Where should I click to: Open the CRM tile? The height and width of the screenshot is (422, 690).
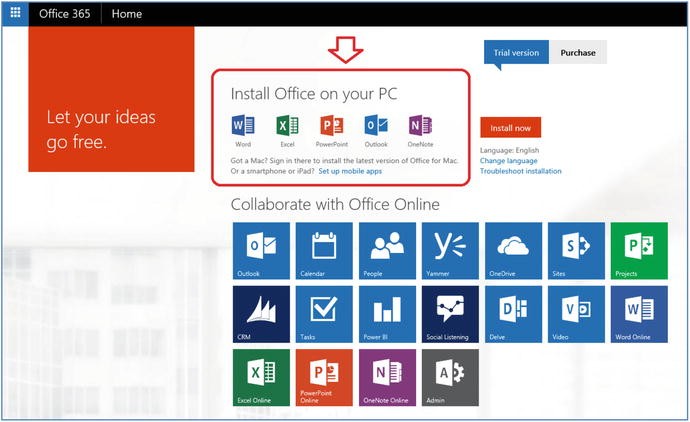coord(261,314)
